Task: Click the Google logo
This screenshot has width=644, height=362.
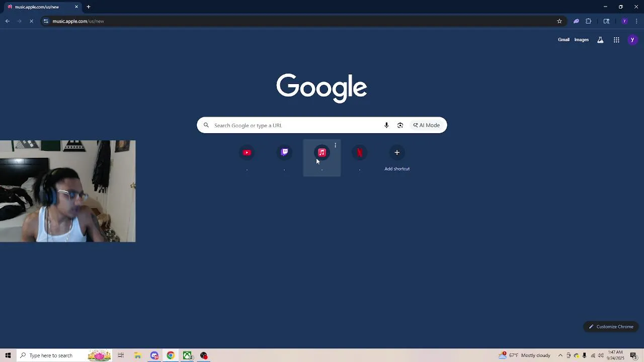Action: pyautogui.click(x=321, y=88)
